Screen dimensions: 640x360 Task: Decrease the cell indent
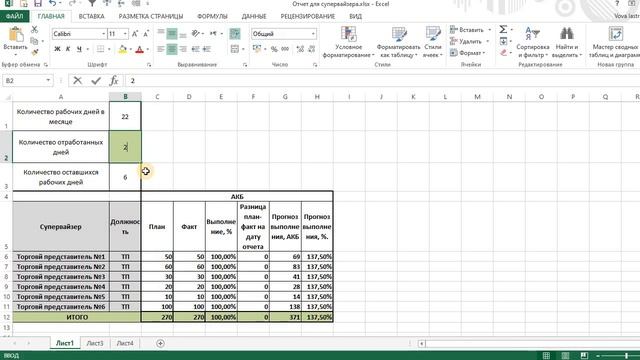(x=196, y=49)
